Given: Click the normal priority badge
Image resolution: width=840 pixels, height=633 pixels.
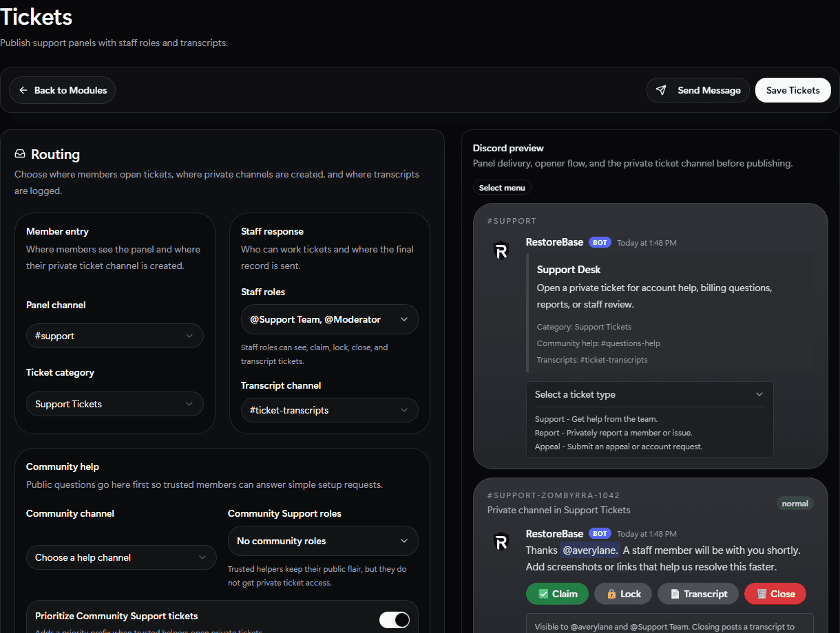Looking at the screenshot, I should [795, 504].
